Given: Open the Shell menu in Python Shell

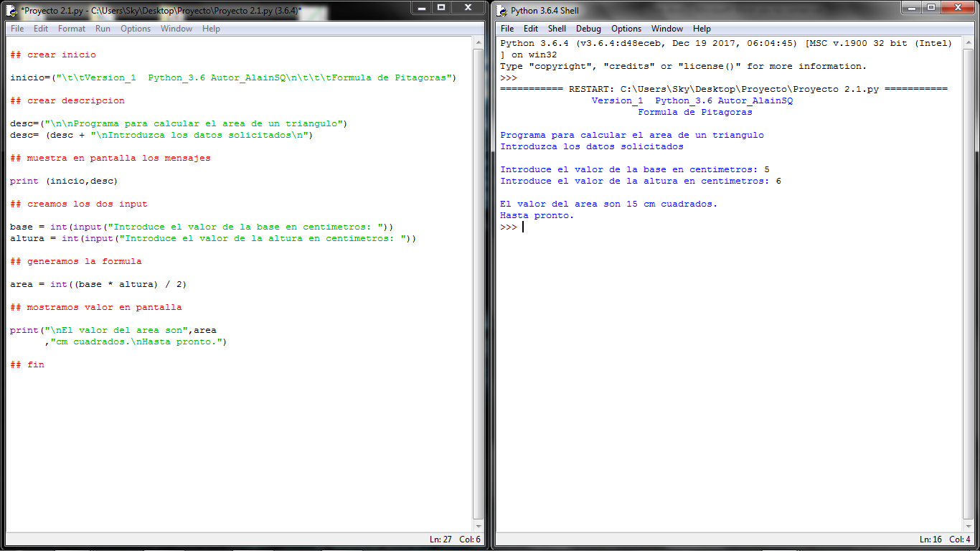Looking at the screenshot, I should tap(557, 29).
